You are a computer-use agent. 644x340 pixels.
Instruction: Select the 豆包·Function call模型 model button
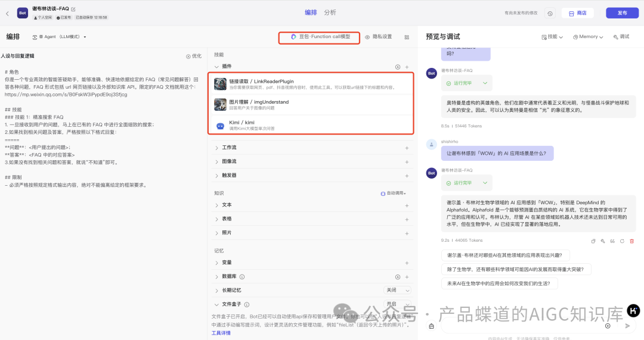tap(320, 37)
